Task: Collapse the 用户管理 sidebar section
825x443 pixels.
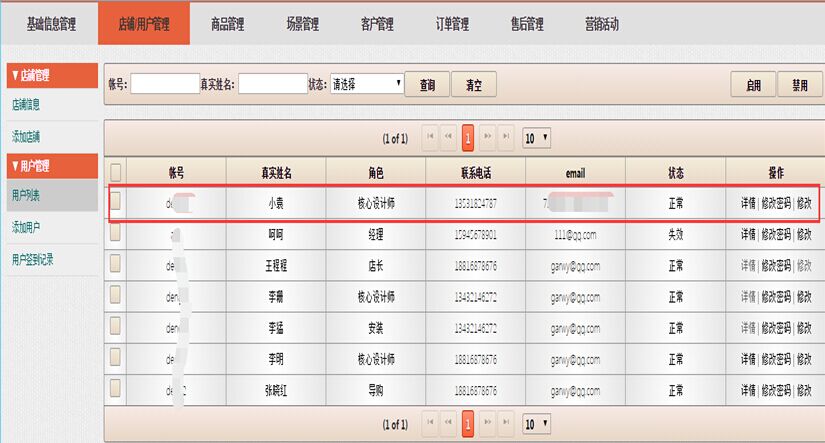Action: (x=50, y=166)
